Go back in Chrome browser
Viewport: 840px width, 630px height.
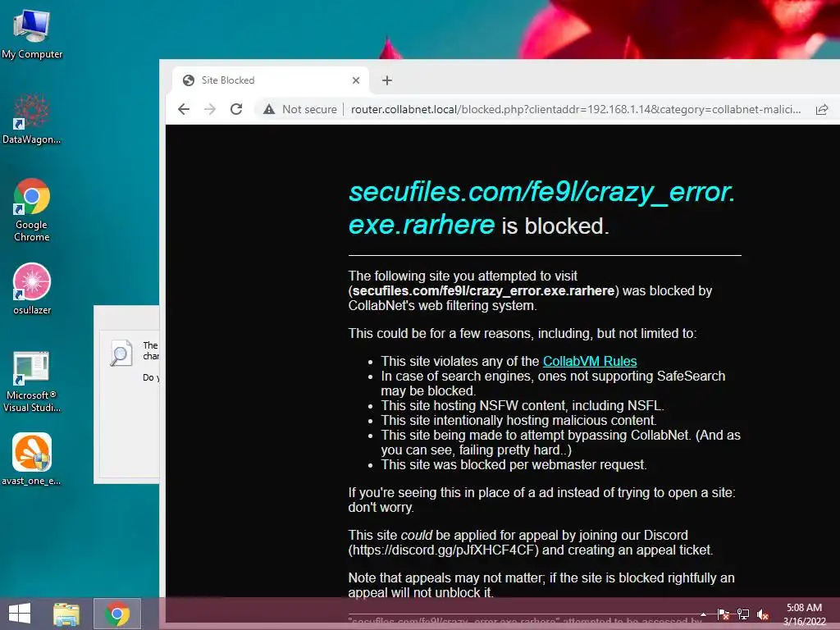tap(184, 109)
